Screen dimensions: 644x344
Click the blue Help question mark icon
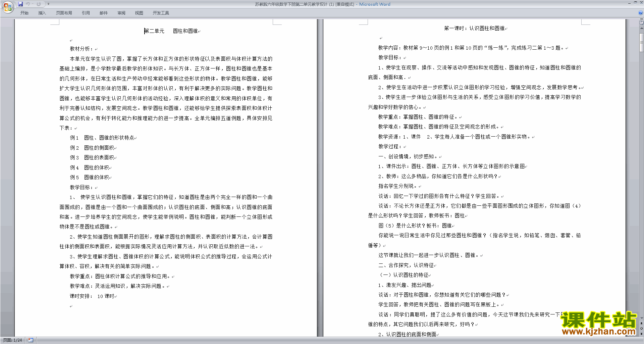(641, 13)
